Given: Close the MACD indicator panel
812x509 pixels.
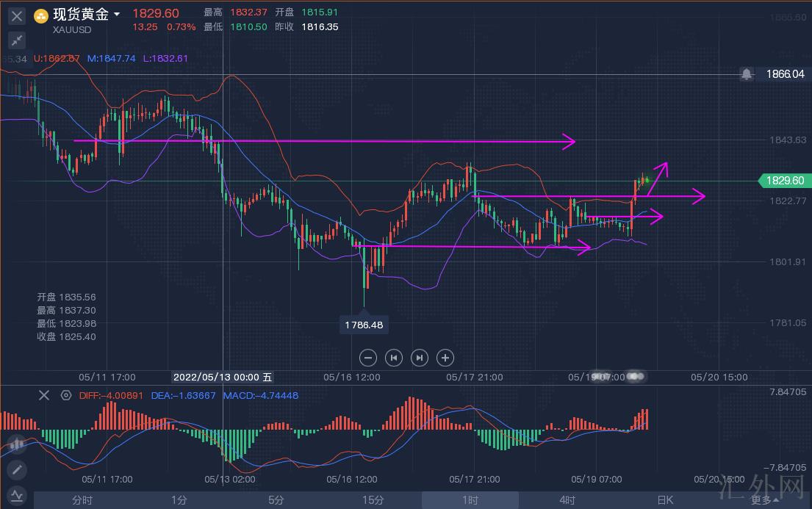Looking at the screenshot, I should (44, 395).
